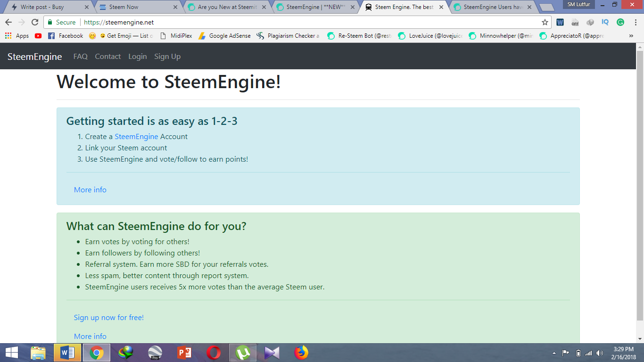Close the Write post - Busy tab

pos(87,7)
